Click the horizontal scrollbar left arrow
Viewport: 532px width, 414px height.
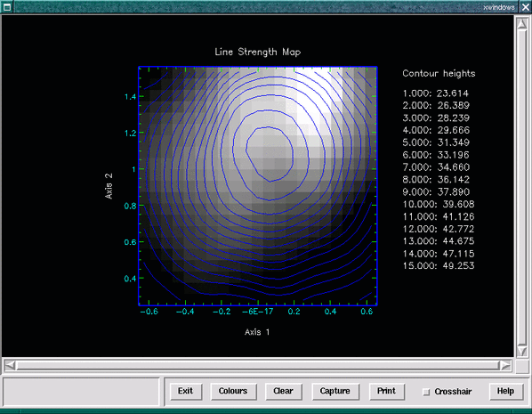(10, 365)
